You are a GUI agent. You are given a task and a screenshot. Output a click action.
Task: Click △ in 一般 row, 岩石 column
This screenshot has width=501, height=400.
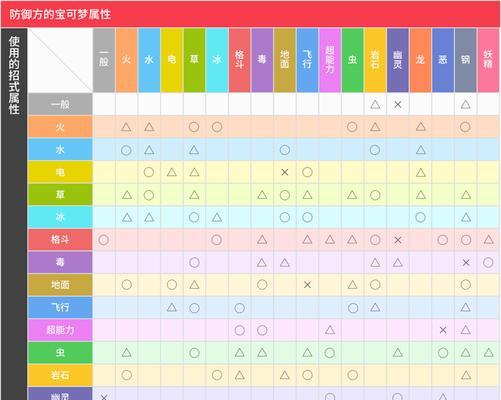[x=375, y=104]
